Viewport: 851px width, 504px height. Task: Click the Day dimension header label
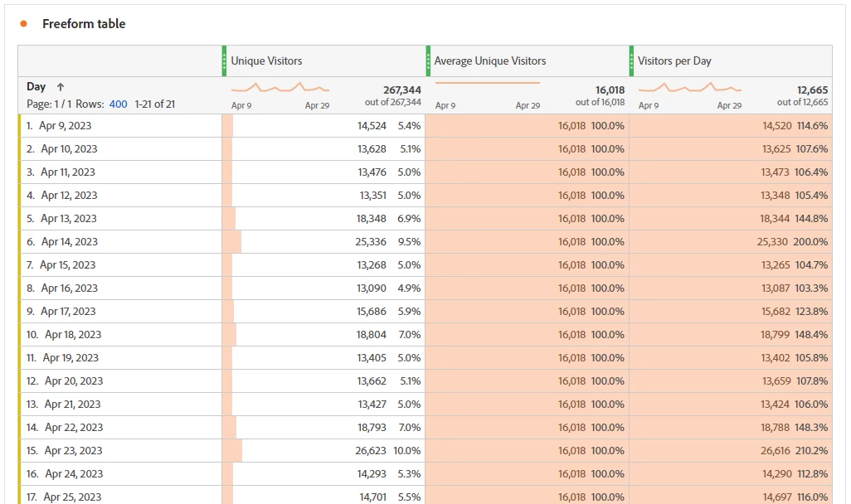[x=36, y=87]
